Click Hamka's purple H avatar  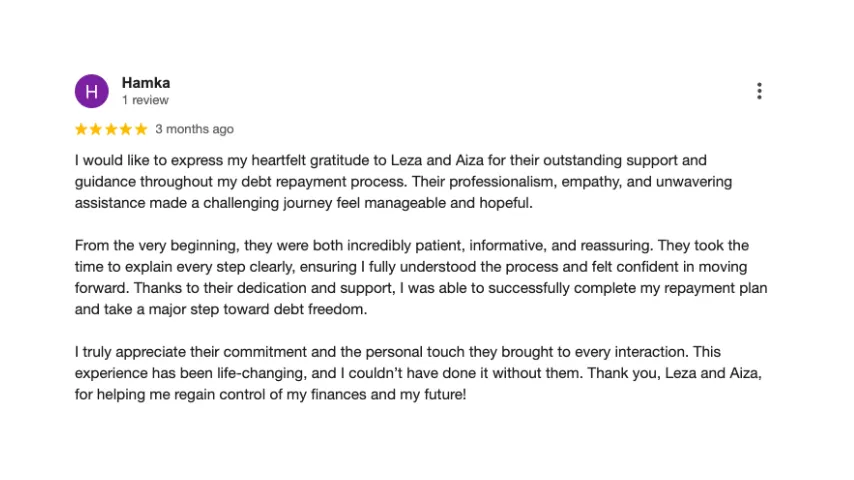[x=92, y=91]
